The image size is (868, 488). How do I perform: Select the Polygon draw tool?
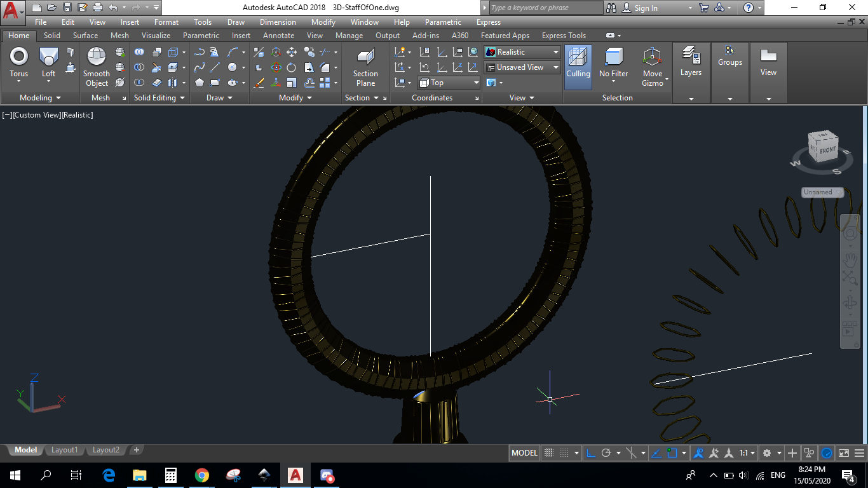200,83
